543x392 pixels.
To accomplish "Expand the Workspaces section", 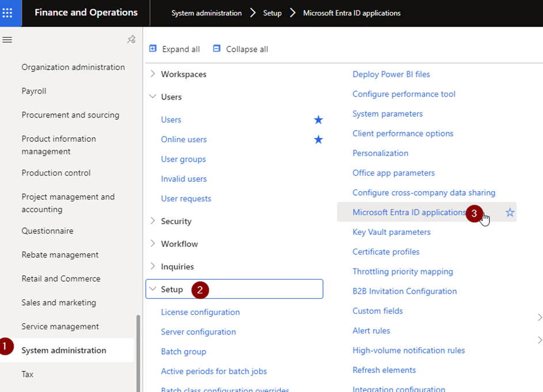I will click(153, 74).
